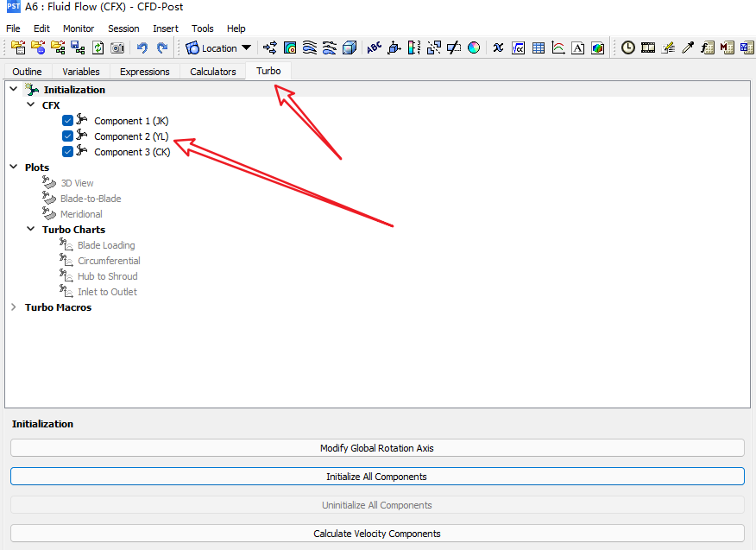Toggle the Component 3 (CK) checkbox
The width and height of the screenshot is (756, 550).
(67, 152)
